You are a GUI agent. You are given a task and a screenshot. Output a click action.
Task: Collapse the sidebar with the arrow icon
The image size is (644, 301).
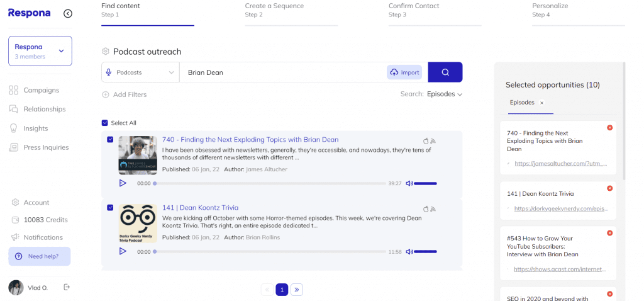coord(68,14)
